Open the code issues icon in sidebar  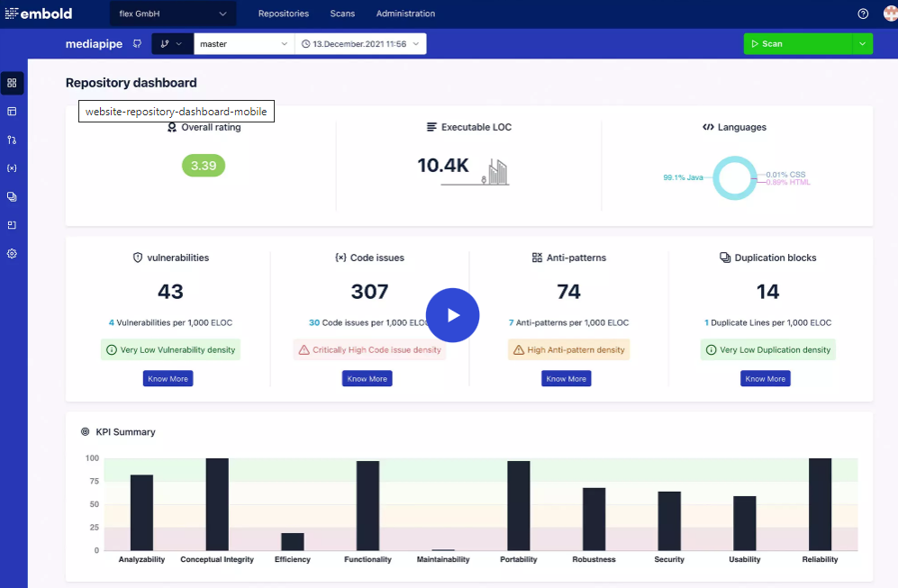click(x=12, y=168)
